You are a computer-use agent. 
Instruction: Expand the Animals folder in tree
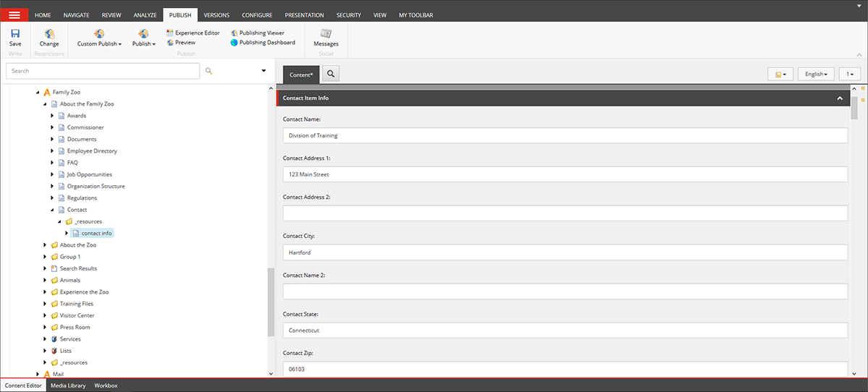pos(46,281)
